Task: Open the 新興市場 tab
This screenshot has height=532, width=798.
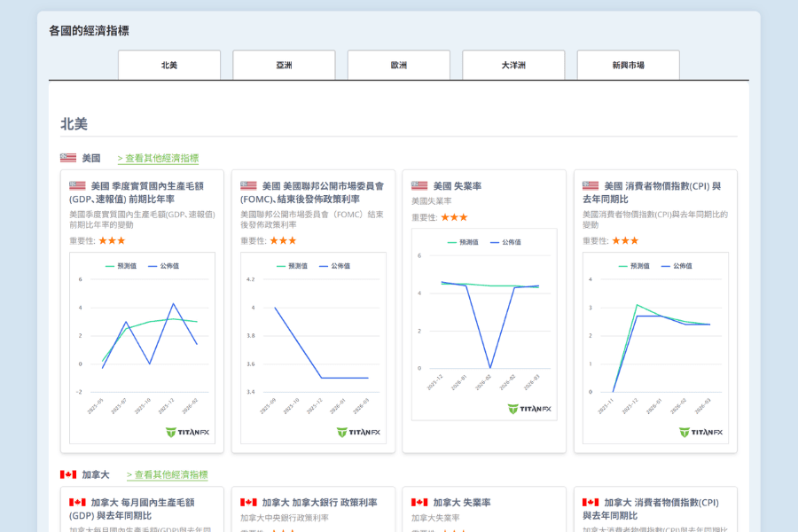Action: (x=628, y=66)
